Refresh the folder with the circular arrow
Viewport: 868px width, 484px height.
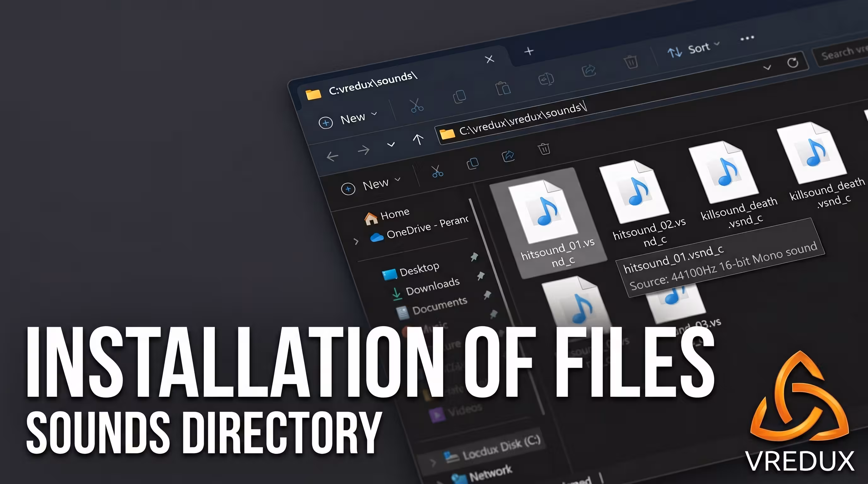(x=793, y=63)
